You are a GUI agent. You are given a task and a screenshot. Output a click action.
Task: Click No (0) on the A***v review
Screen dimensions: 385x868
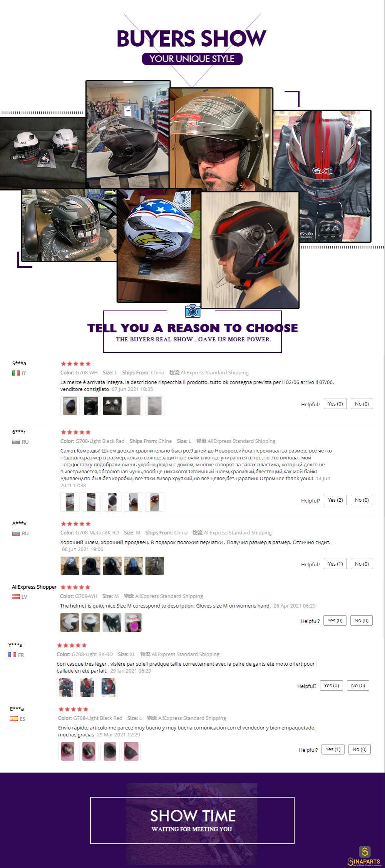click(362, 564)
